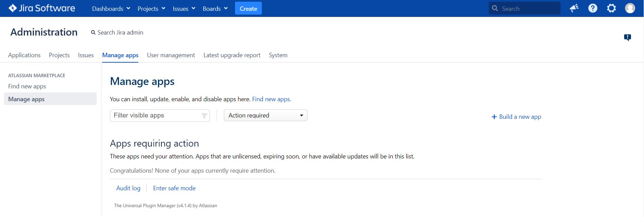This screenshot has height=217, width=644.
Task: Click Enter safe mode link
Action: 174,188
